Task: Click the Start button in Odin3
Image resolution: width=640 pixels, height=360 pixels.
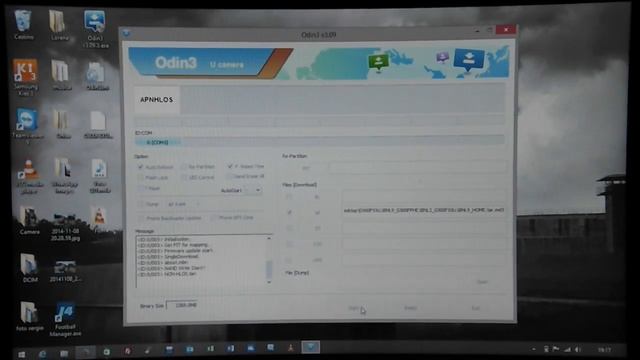Action: pyautogui.click(x=353, y=308)
